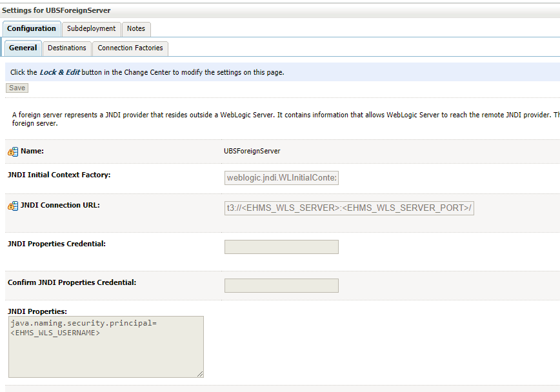Click the JNDI Initial Context Factory label
Screen dimensions: 560x392
(59, 175)
